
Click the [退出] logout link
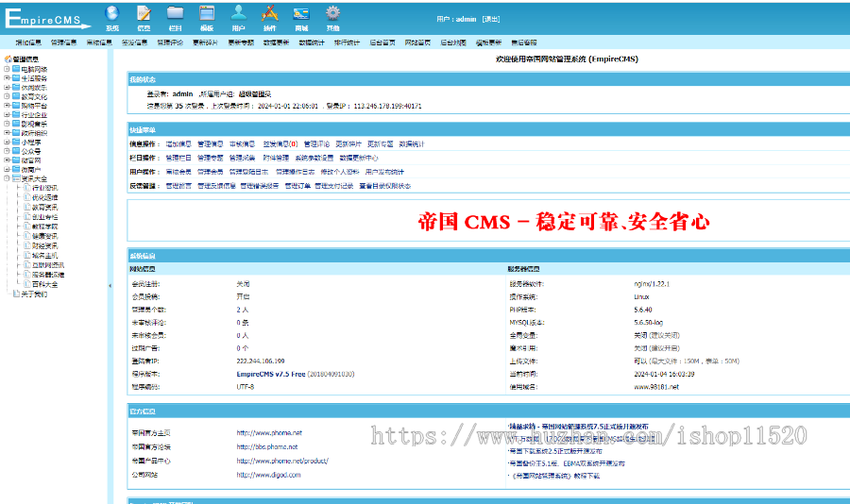tap(491, 19)
